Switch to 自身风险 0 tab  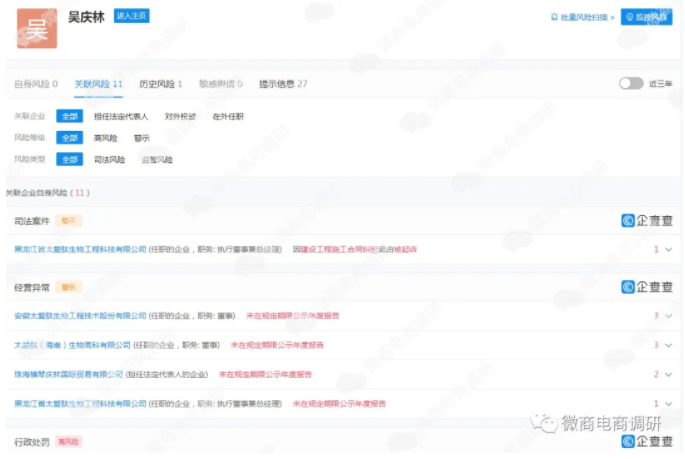coord(36,84)
